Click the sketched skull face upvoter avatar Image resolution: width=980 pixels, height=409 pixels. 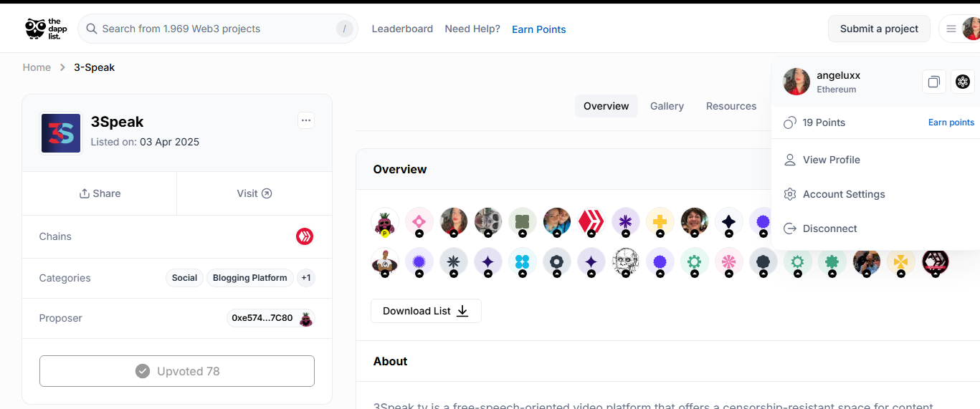point(626,262)
